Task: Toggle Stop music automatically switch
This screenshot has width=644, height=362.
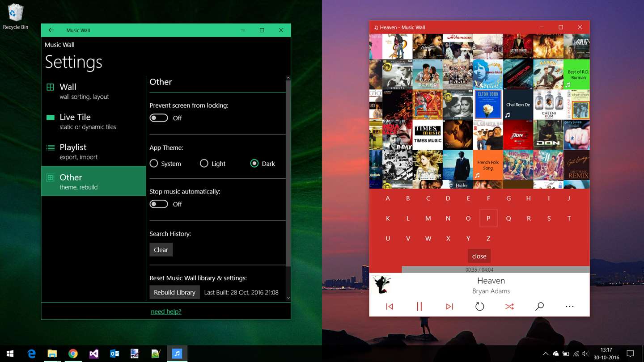Action: [x=159, y=204]
